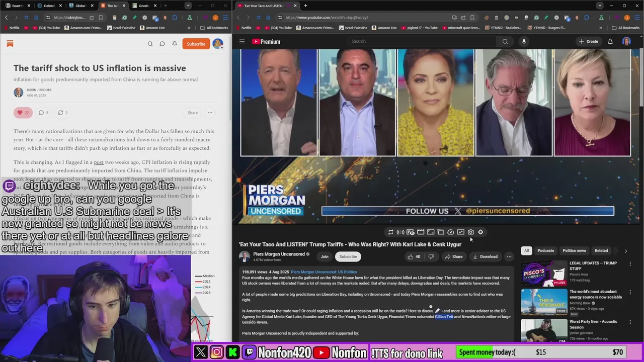This screenshot has width=644, height=362.
Task: Expand tab search dropdown in Substack window
Action: tap(188, 6)
